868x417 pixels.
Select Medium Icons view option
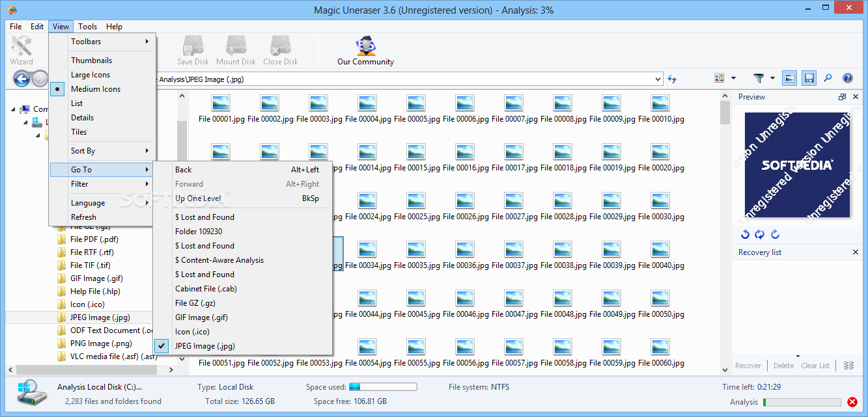[x=96, y=89]
